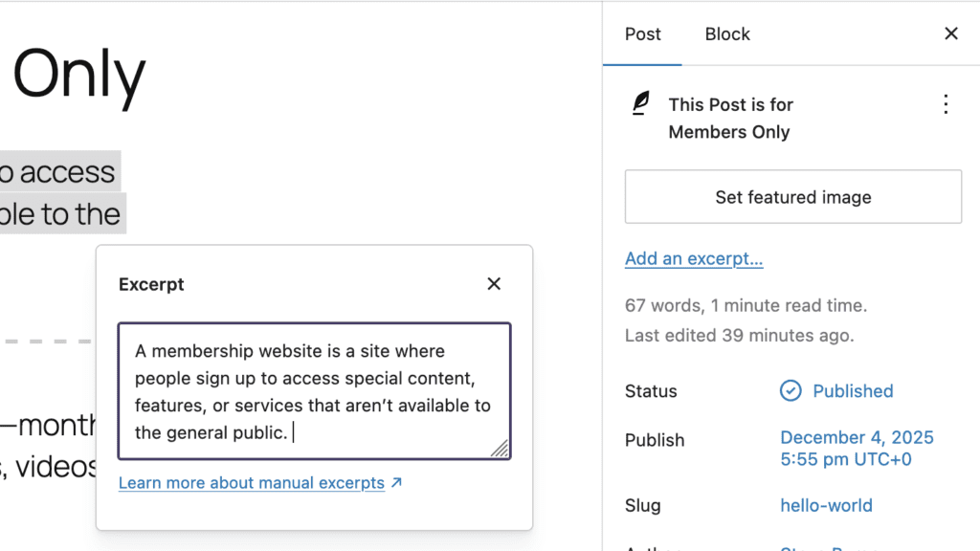The width and height of the screenshot is (980, 551).
Task: Click the feather post-type icon
Action: (641, 104)
